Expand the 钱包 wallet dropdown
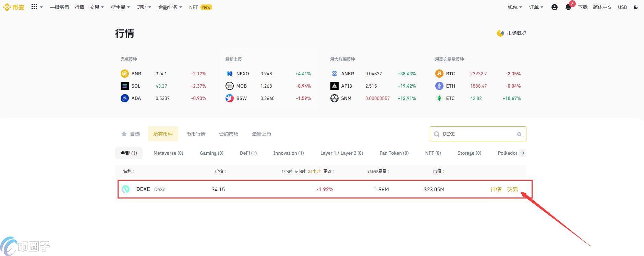 [x=515, y=7]
